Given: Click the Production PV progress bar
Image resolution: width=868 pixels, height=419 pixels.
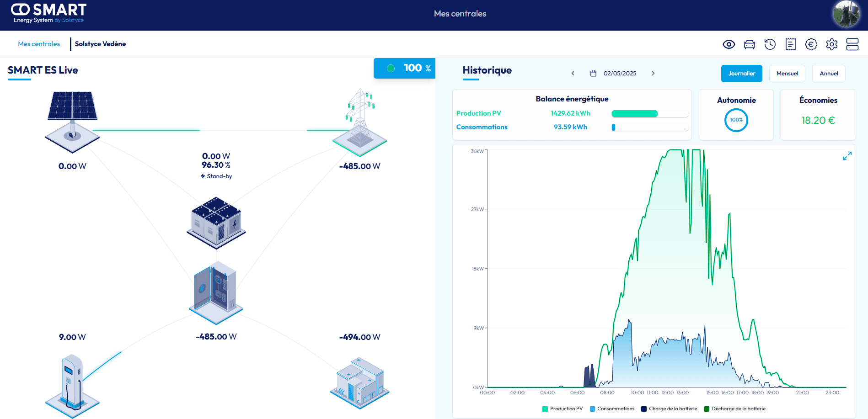Looking at the screenshot, I should click(x=649, y=113).
